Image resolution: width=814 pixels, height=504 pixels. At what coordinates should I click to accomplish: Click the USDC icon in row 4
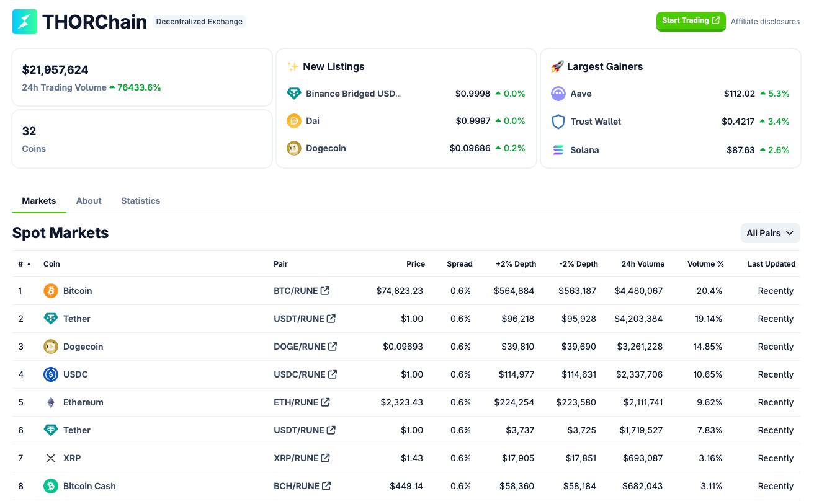coord(51,374)
